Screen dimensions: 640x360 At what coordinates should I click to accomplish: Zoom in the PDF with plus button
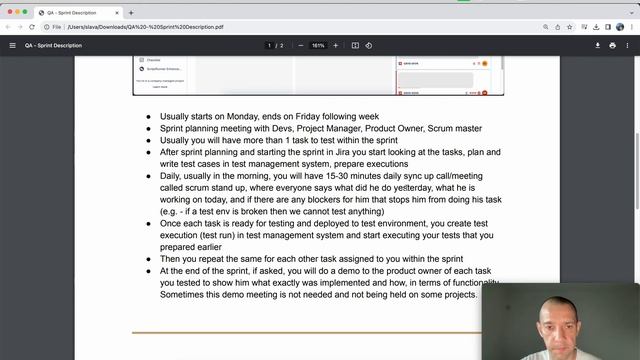click(x=336, y=46)
